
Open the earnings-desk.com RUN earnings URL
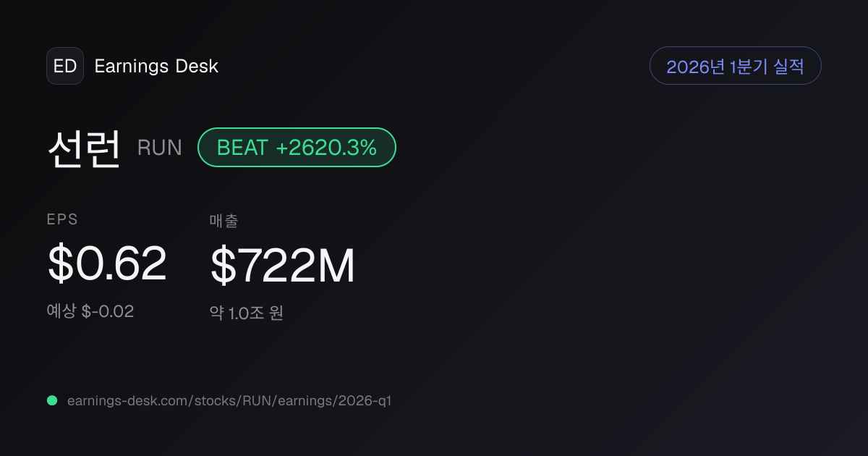click(229, 401)
